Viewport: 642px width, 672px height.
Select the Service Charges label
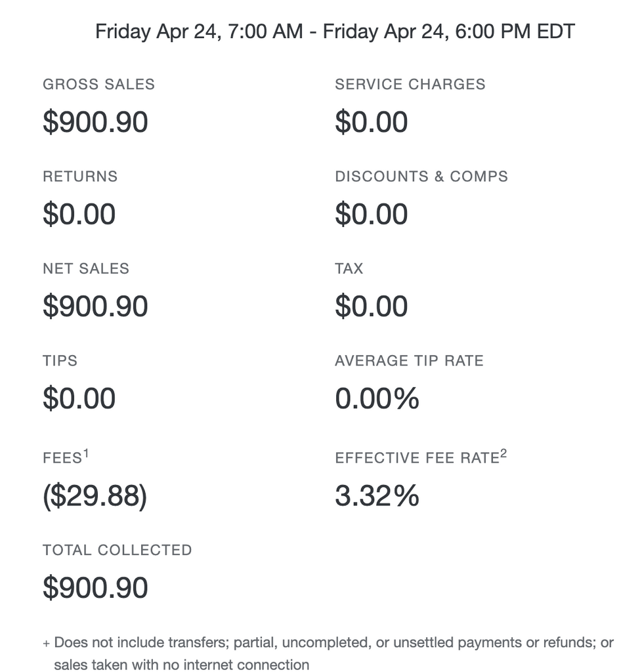410,85
